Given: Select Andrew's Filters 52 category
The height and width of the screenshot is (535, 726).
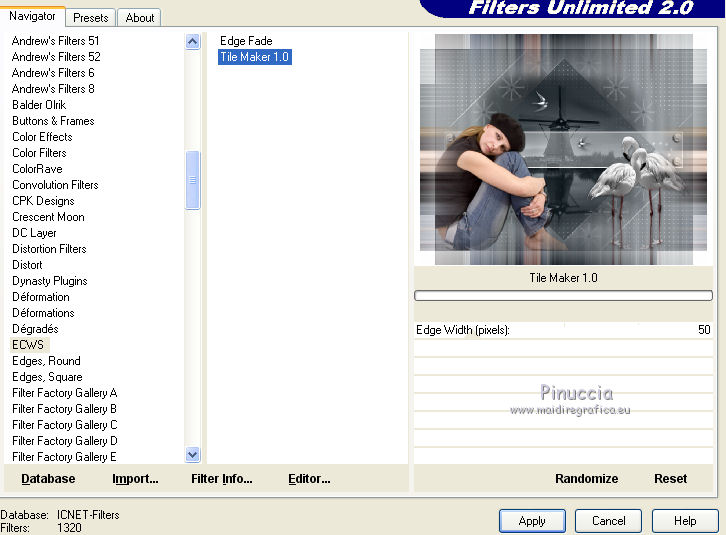Looking at the screenshot, I should 56,57.
